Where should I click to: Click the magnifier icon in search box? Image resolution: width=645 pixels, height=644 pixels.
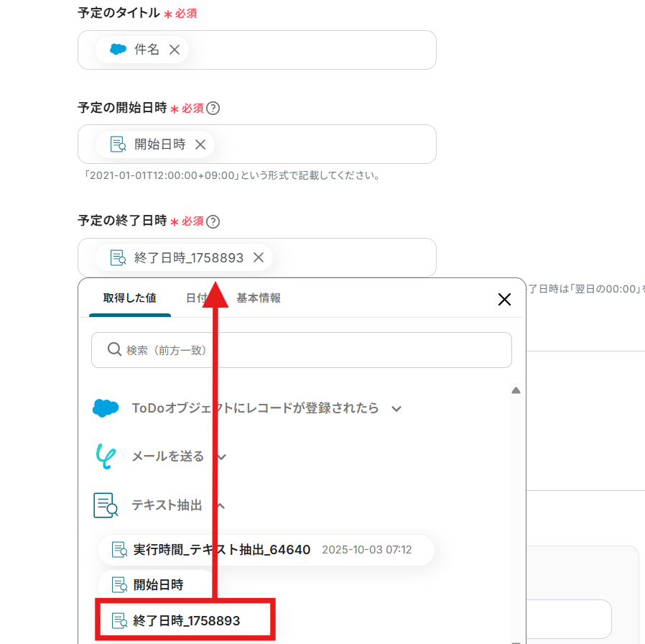click(x=114, y=349)
